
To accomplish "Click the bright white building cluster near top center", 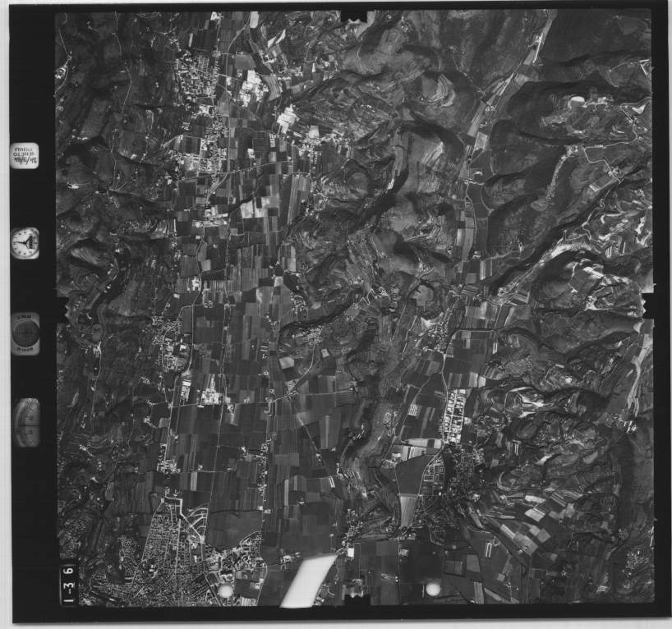I will pyautogui.click(x=288, y=119).
